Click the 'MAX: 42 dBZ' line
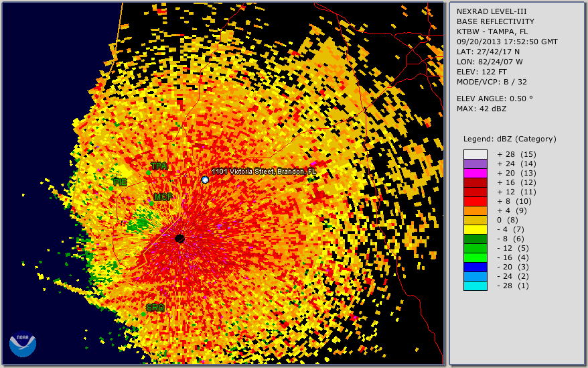 point(482,109)
